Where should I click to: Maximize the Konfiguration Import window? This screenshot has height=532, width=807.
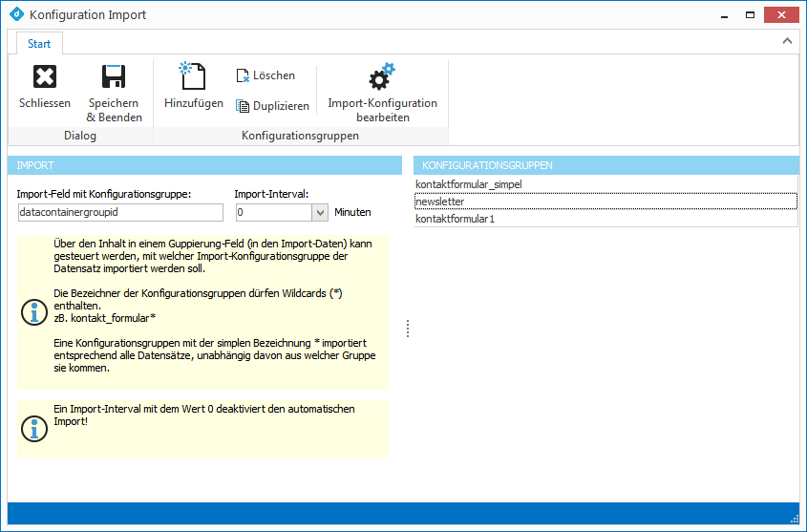[751, 15]
